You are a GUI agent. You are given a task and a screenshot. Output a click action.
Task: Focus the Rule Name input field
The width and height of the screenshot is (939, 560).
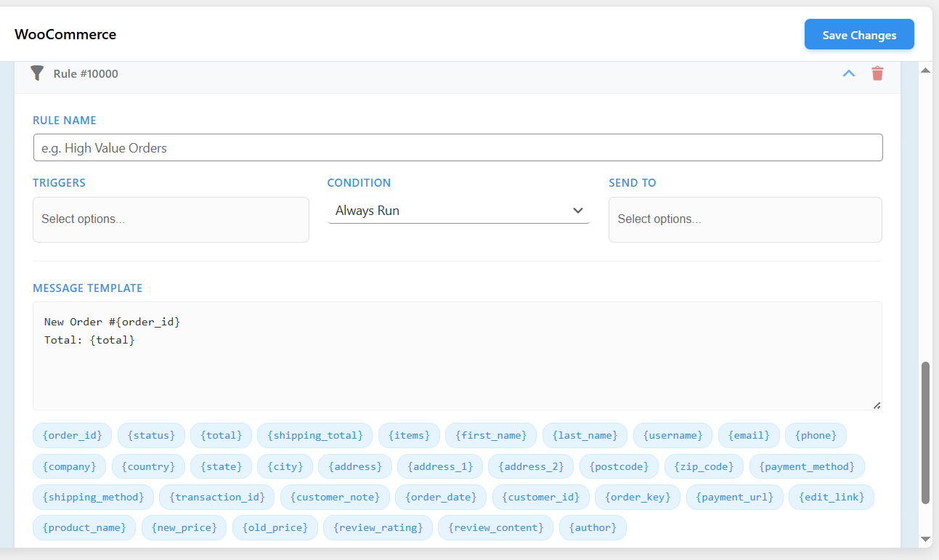[458, 147]
